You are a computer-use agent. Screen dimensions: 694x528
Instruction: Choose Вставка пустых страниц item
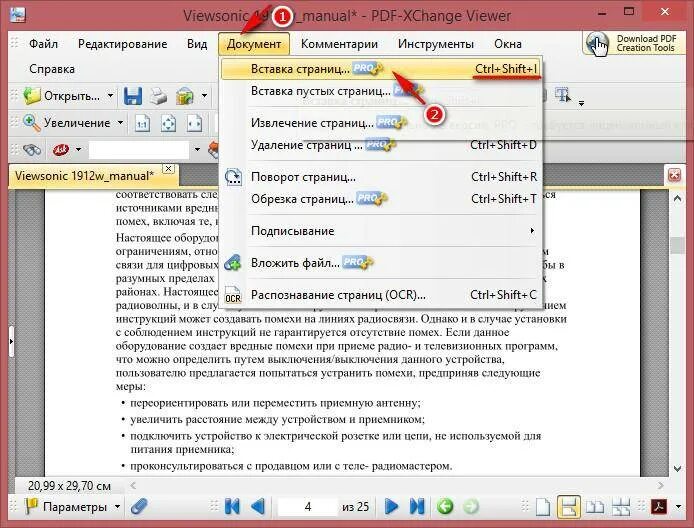click(x=381, y=91)
